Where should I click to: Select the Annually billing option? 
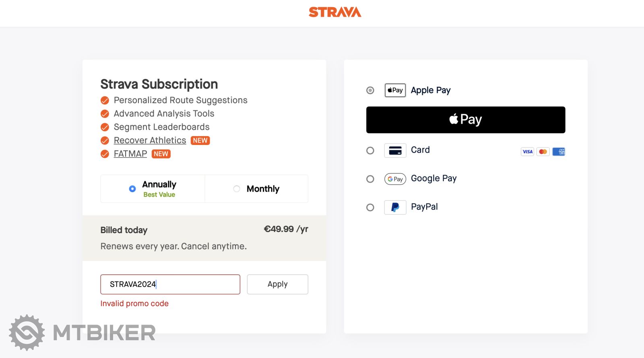(132, 189)
